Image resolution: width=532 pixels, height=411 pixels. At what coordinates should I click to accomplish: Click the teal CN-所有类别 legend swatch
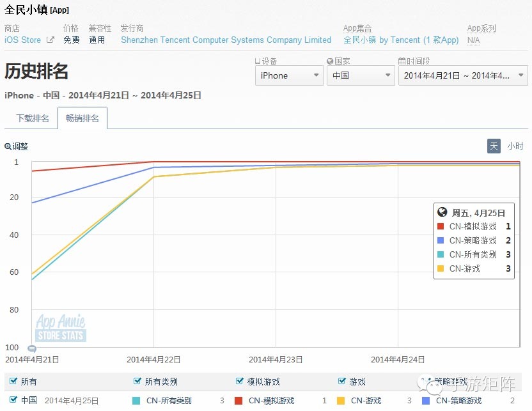pos(136,401)
